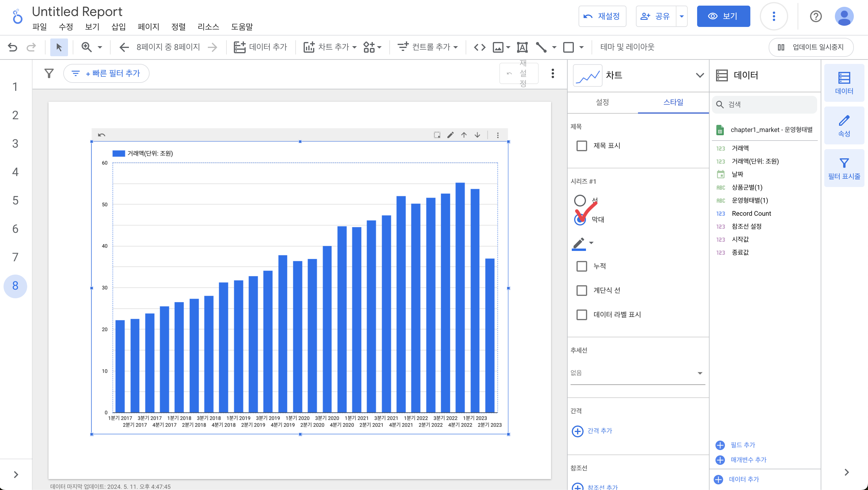Viewport: 868px width, 490px height.
Task: Insert a text box with text icon
Action: coord(522,47)
